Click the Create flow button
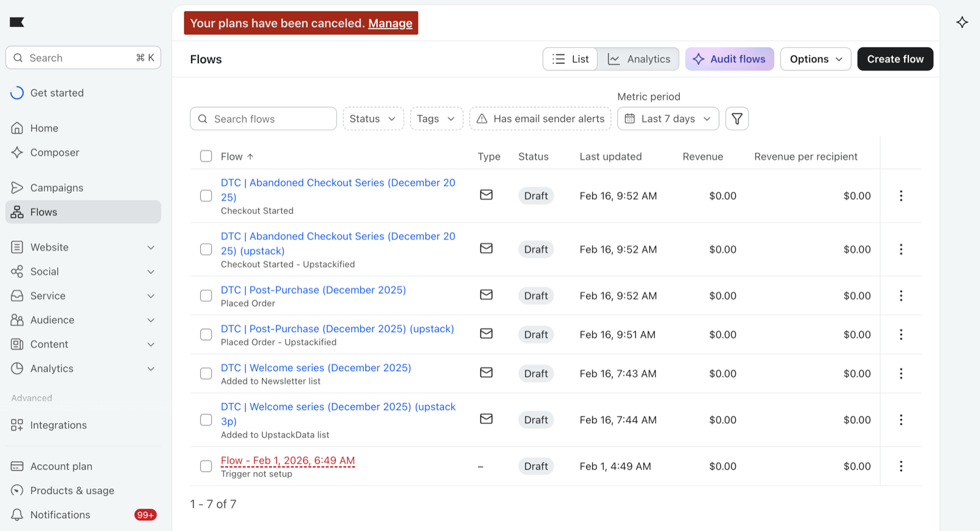The height and width of the screenshot is (531, 980). (895, 59)
